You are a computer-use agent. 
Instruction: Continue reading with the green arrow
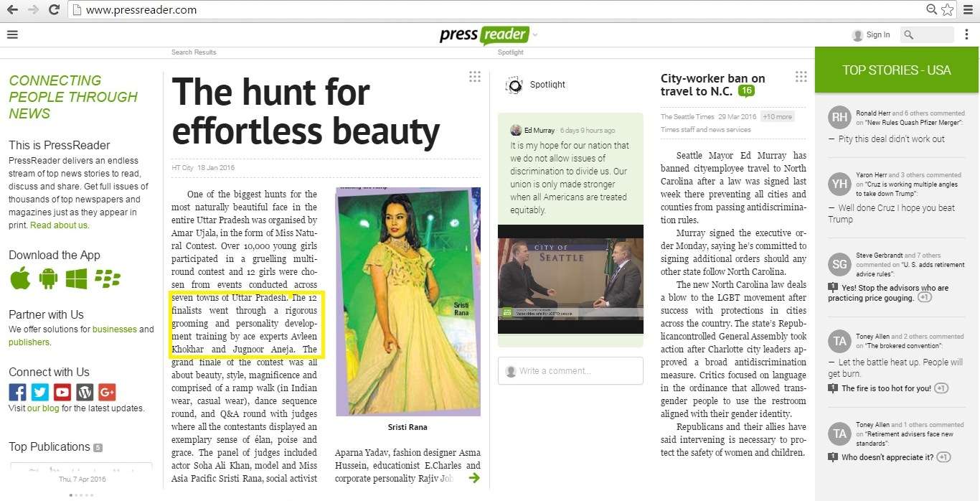point(473,477)
